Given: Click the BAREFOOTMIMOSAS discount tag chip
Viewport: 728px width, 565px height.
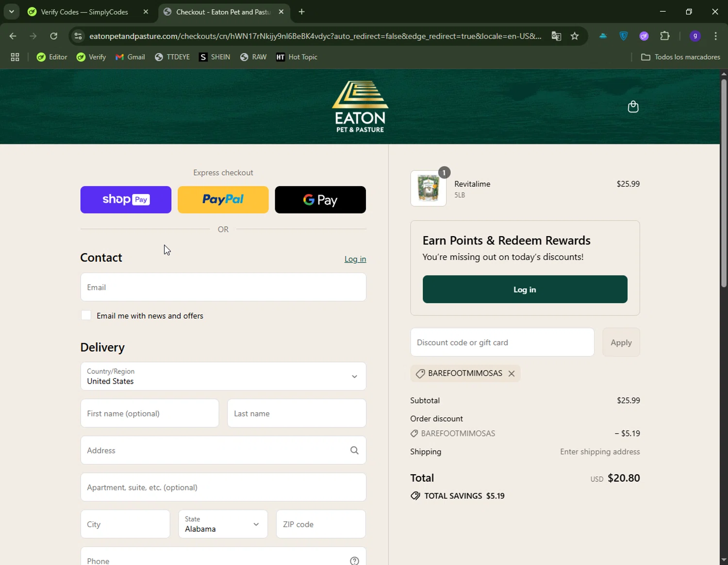Looking at the screenshot, I should point(465,373).
